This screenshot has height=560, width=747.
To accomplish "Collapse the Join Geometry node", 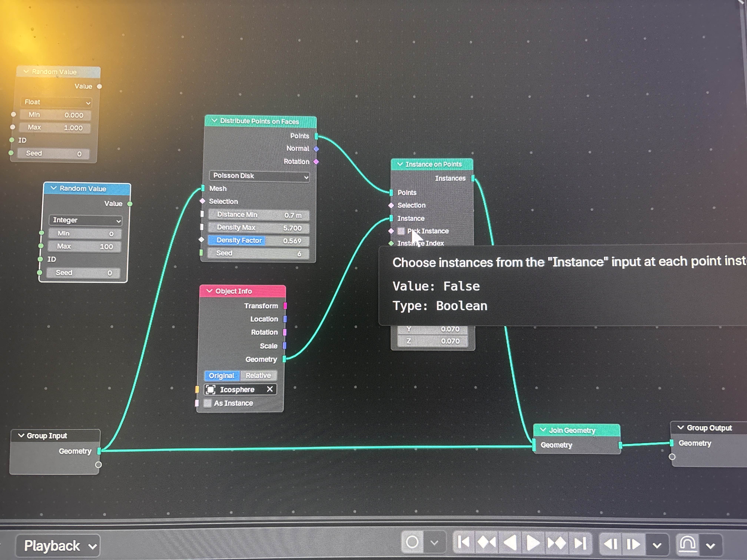I will coord(543,430).
